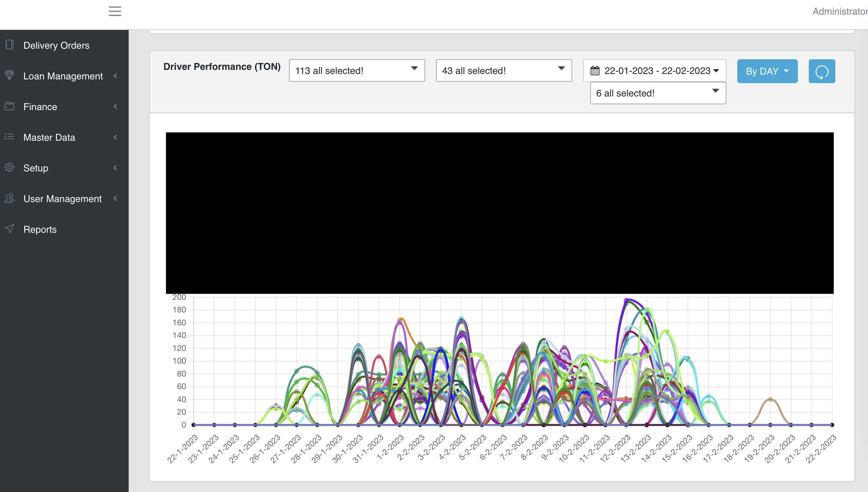868x492 pixels.
Task: Open the Reports menu item
Action: [x=40, y=229]
